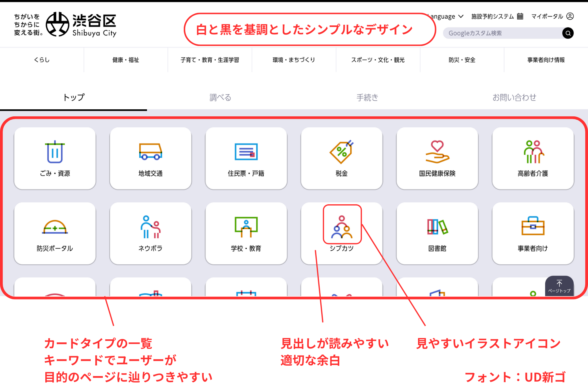Screen dimensions: 588x392
Task: Open 施設予約システム calendar icon
Action: [x=494, y=16]
